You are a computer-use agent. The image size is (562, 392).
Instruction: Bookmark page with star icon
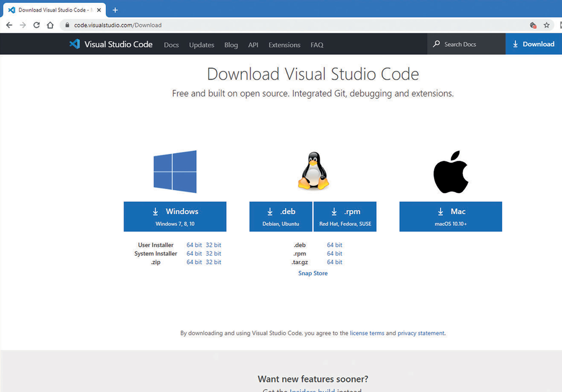[546, 25]
